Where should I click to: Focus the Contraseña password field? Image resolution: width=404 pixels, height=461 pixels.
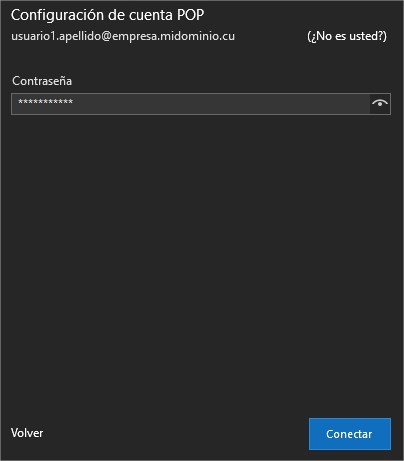pos(191,104)
